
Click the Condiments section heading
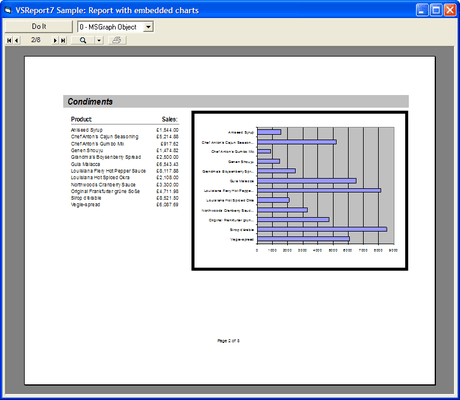[90, 102]
